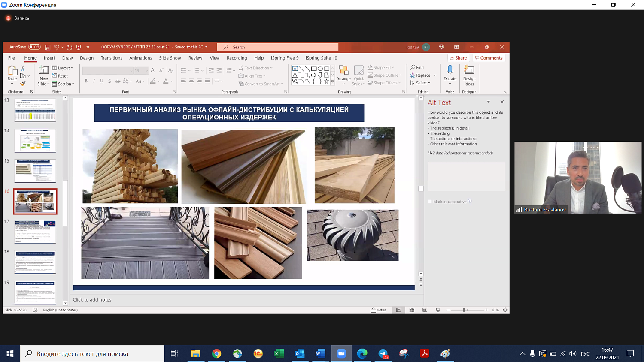The width and height of the screenshot is (644, 362).
Task: Open Alt Text pane options arrow
Action: (x=488, y=102)
